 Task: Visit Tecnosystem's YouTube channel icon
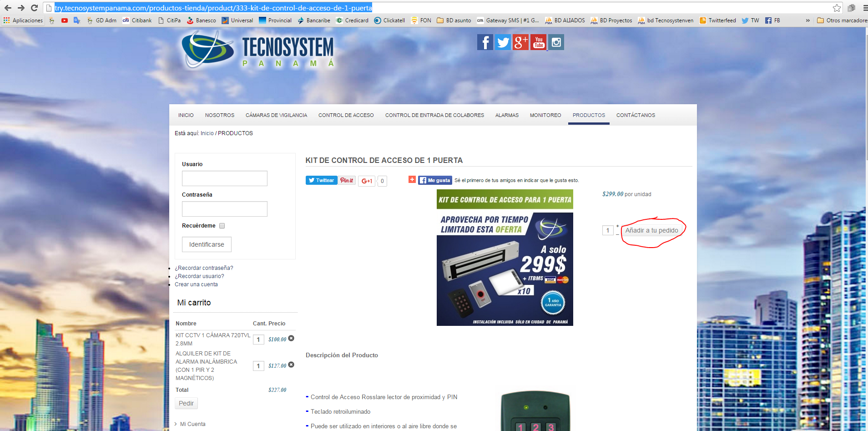tap(539, 42)
